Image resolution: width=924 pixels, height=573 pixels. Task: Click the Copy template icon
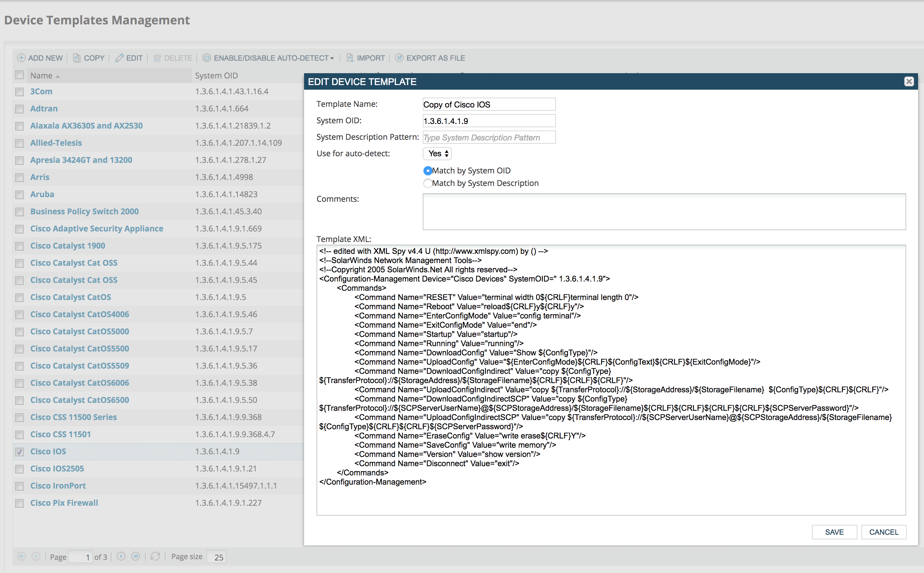77,58
